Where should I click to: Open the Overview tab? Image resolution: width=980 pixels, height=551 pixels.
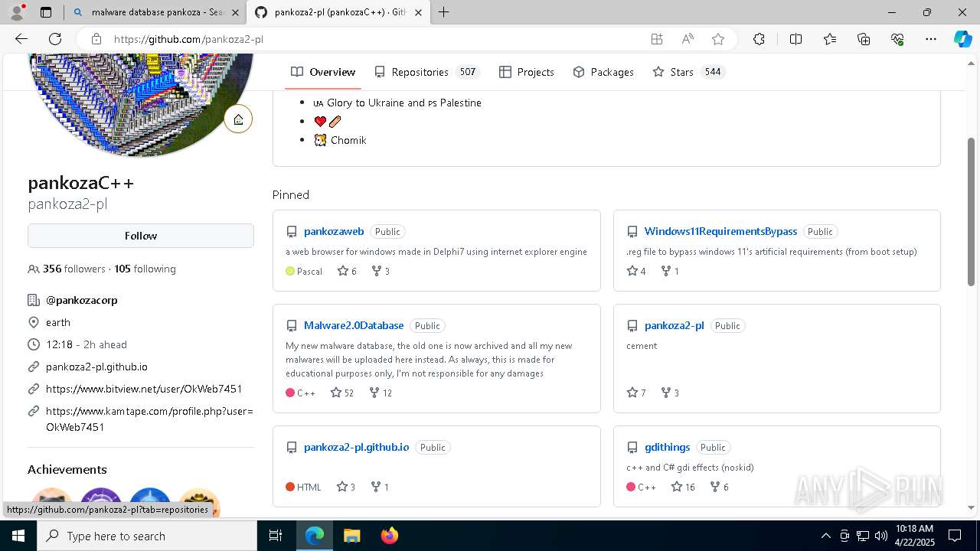point(323,72)
